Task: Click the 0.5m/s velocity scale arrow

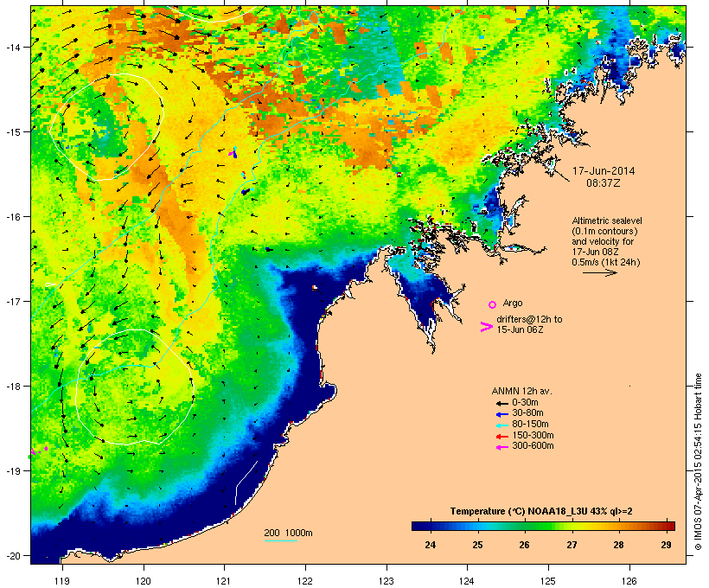Action: pyautogui.click(x=599, y=272)
